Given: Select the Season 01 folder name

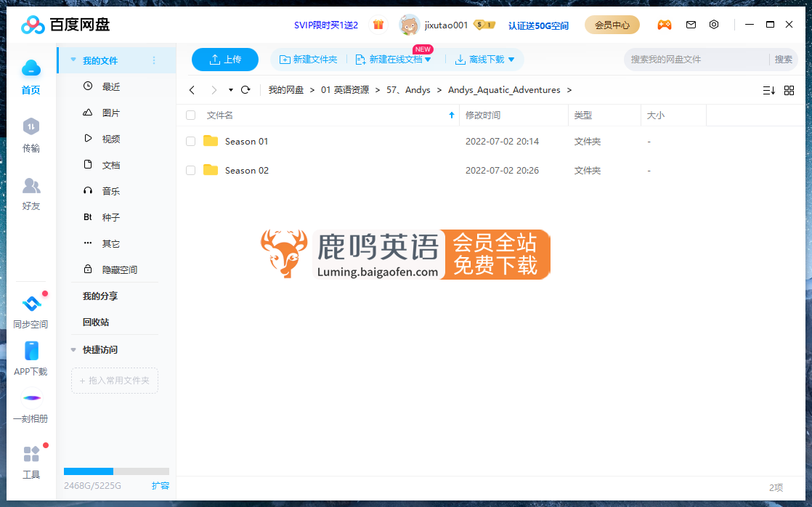Looking at the screenshot, I should tap(246, 142).
